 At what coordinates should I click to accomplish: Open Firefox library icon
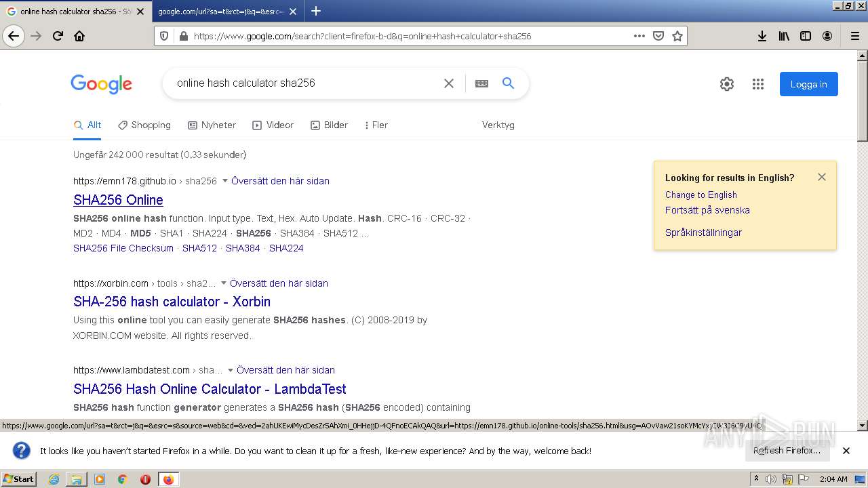coord(784,36)
